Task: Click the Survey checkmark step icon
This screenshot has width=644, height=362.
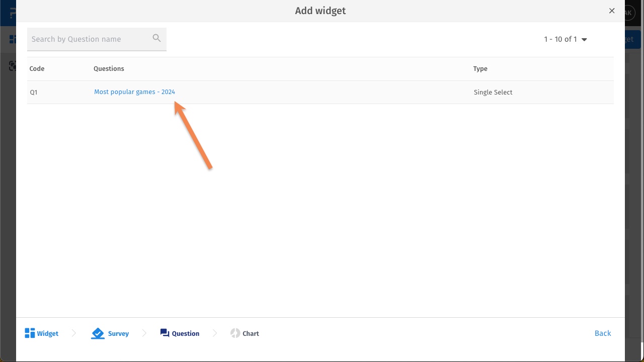Action: (98, 333)
